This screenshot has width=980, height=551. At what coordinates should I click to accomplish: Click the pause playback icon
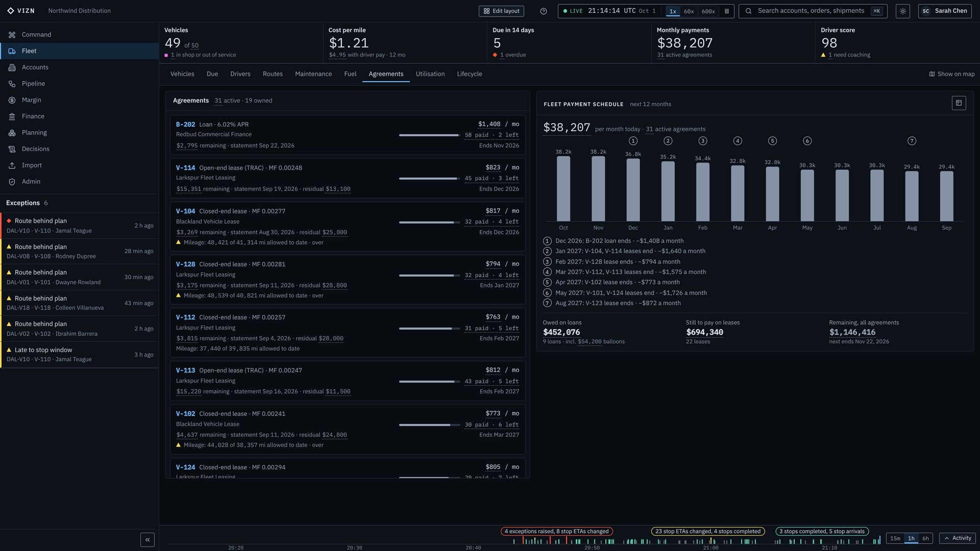(727, 11)
